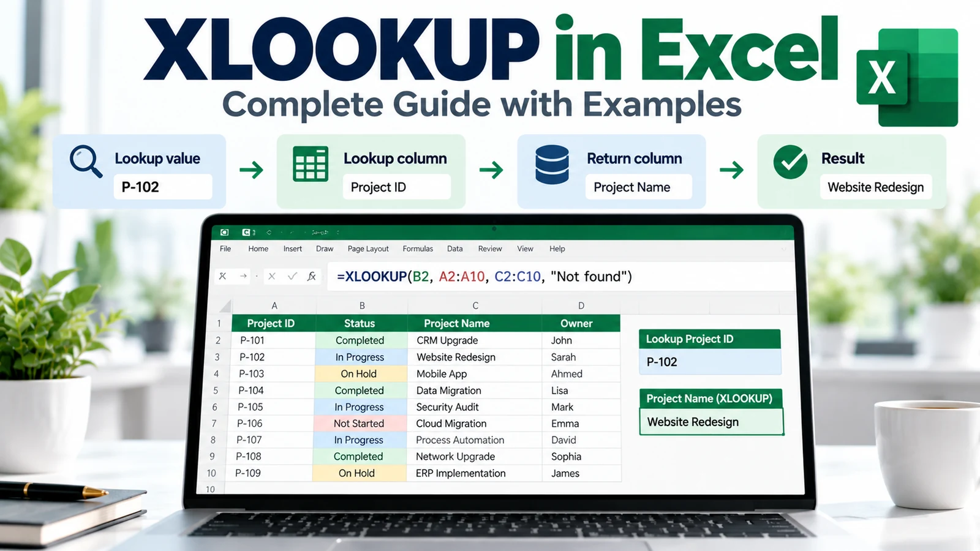Click In Progress status for P-107
Viewport: 980px width, 551px height.
360,440
